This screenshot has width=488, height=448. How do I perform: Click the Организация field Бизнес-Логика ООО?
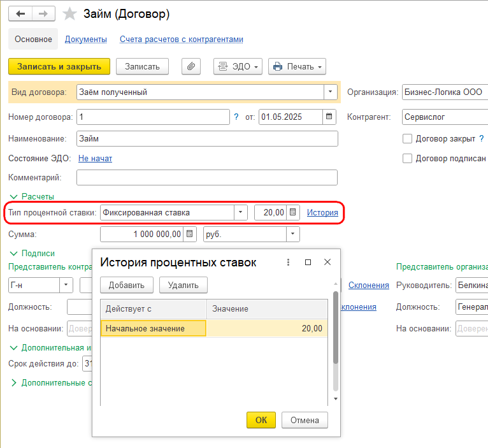pos(445,92)
